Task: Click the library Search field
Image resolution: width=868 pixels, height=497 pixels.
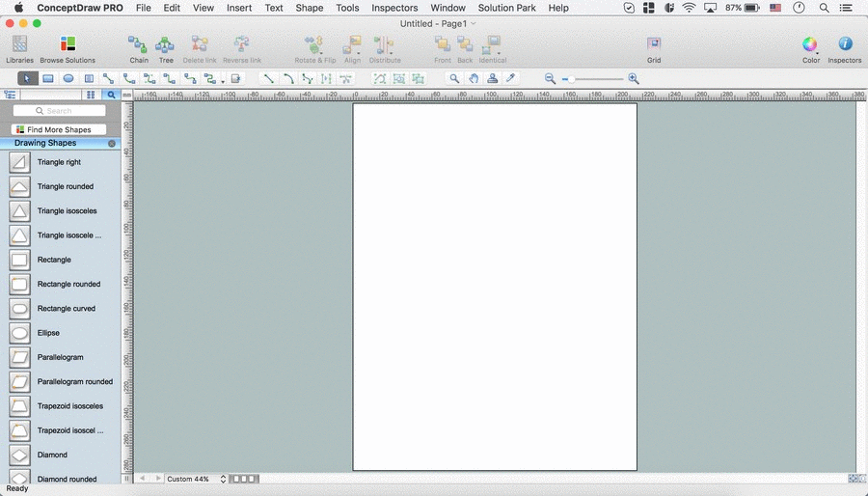Action: coord(59,111)
